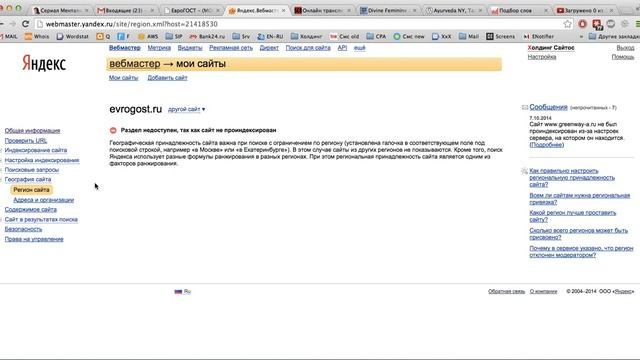Image resolution: width=640 pixels, height=360 pixels.
Task: Open Общая информация in sidebar
Action: 32,131
